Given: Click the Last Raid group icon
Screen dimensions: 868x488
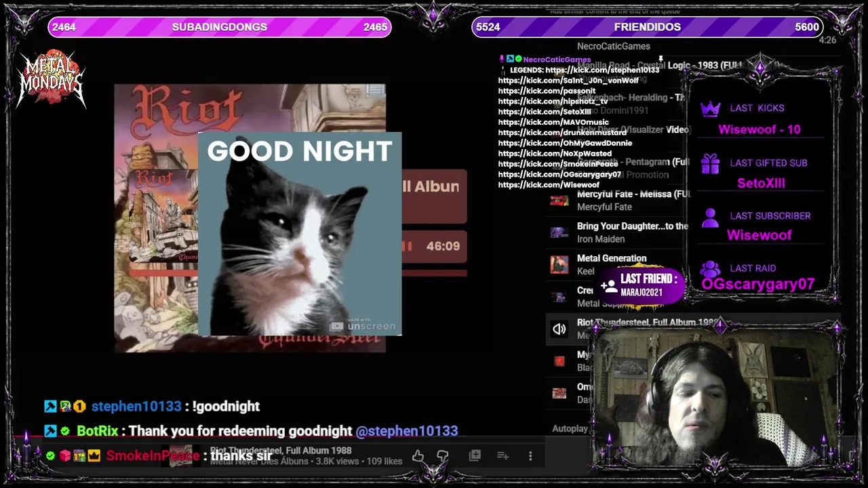Looking at the screenshot, I should point(710,269).
